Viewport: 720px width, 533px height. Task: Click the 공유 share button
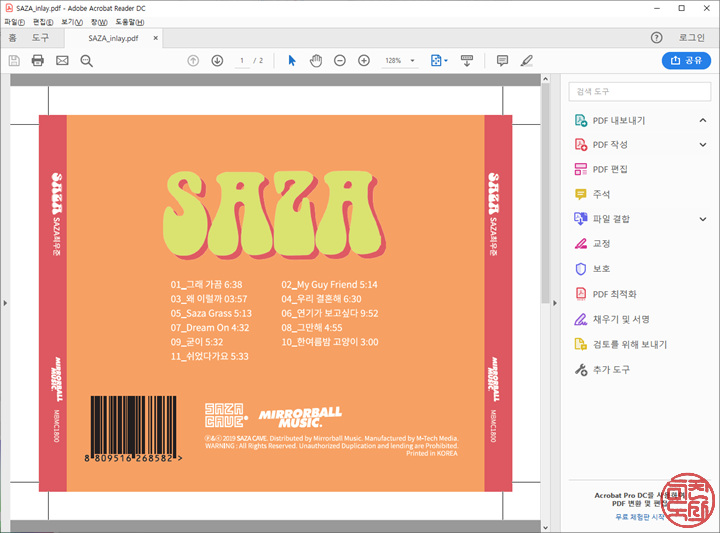(686, 60)
